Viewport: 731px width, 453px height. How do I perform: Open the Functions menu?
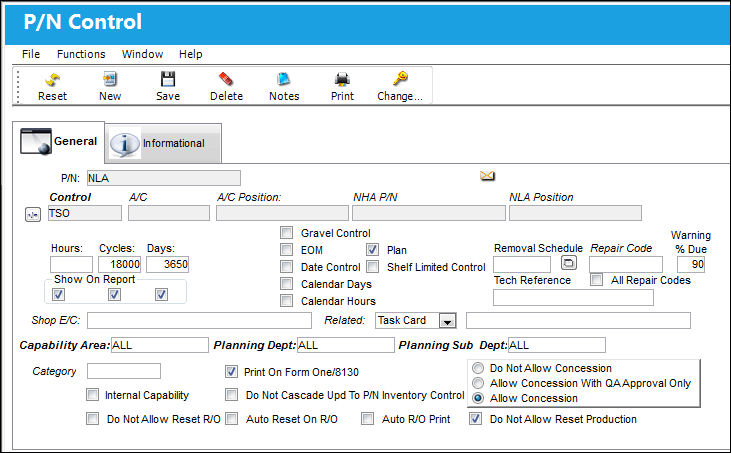81,54
